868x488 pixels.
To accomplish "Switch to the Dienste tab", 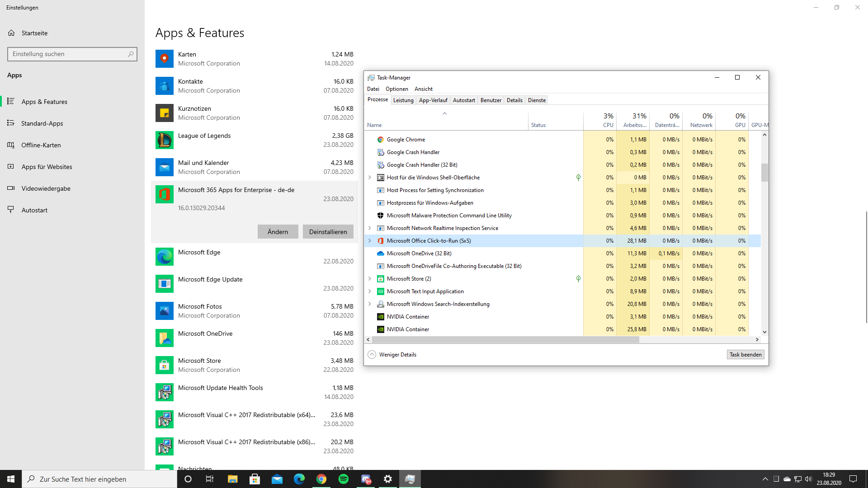I will click(x=537, y=100).
